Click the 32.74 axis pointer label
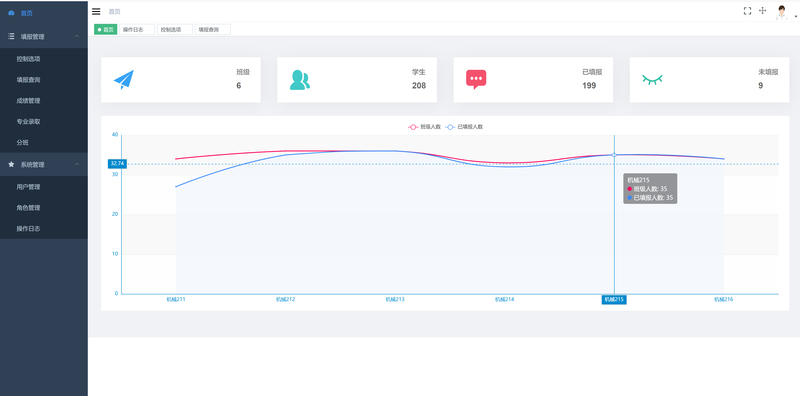The width and height of the screenshot is (800, 396). coord(117,164)
